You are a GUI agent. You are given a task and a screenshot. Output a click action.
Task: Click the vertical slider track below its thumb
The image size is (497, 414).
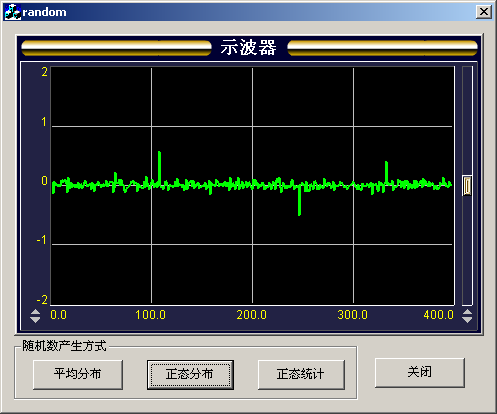[467, 250]
